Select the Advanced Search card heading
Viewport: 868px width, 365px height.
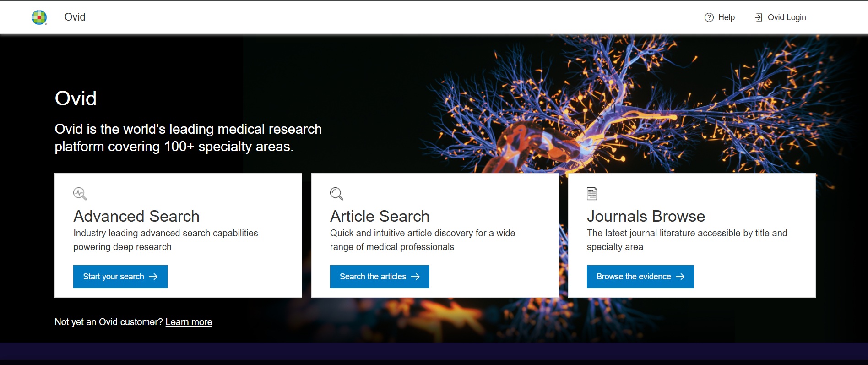pos(136,216)
